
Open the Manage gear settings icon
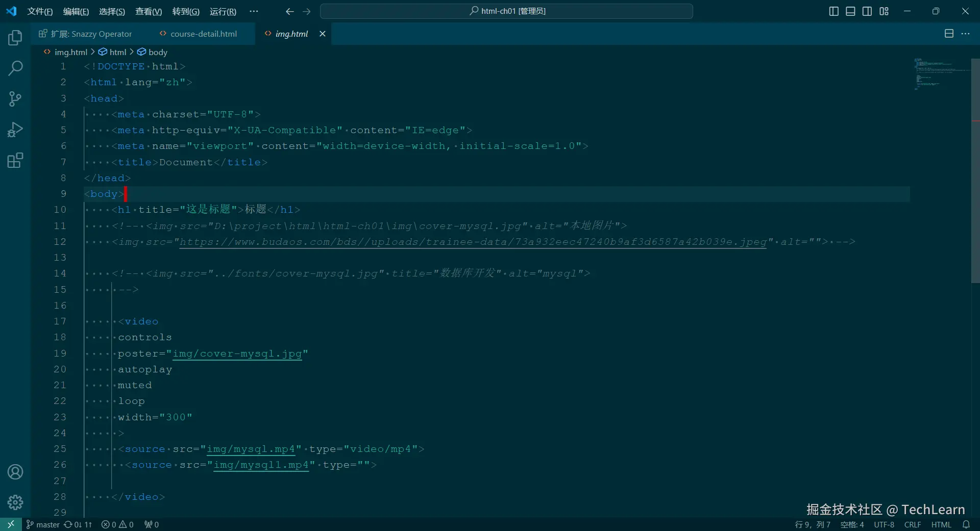[x=15, y=502]
